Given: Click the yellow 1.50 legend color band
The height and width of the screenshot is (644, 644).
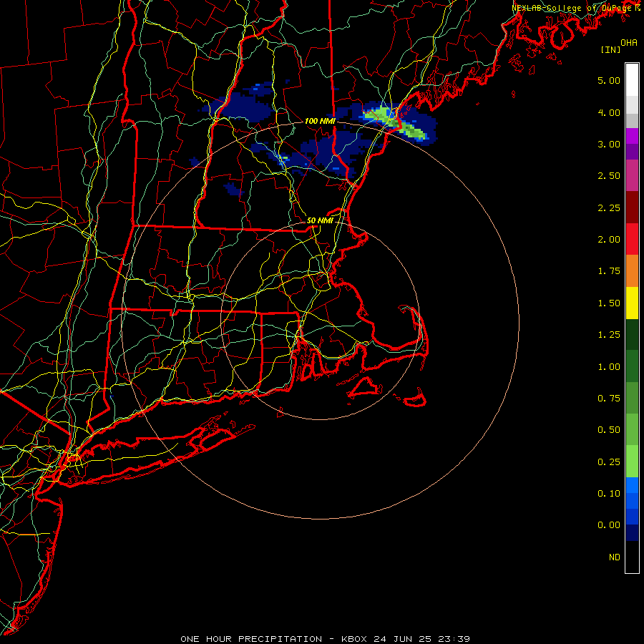Looking at the screenshot, I should [632, 303].
